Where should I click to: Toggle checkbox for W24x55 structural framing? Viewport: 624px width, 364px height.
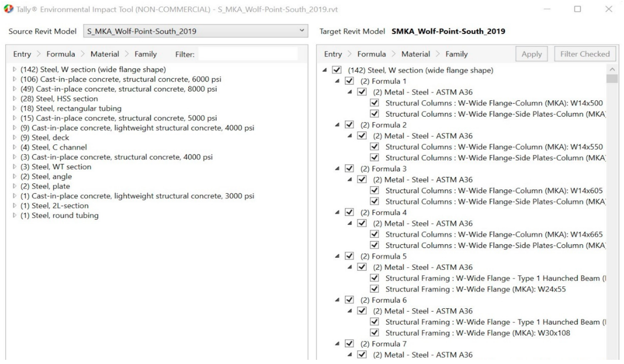(x=374, y=289)
